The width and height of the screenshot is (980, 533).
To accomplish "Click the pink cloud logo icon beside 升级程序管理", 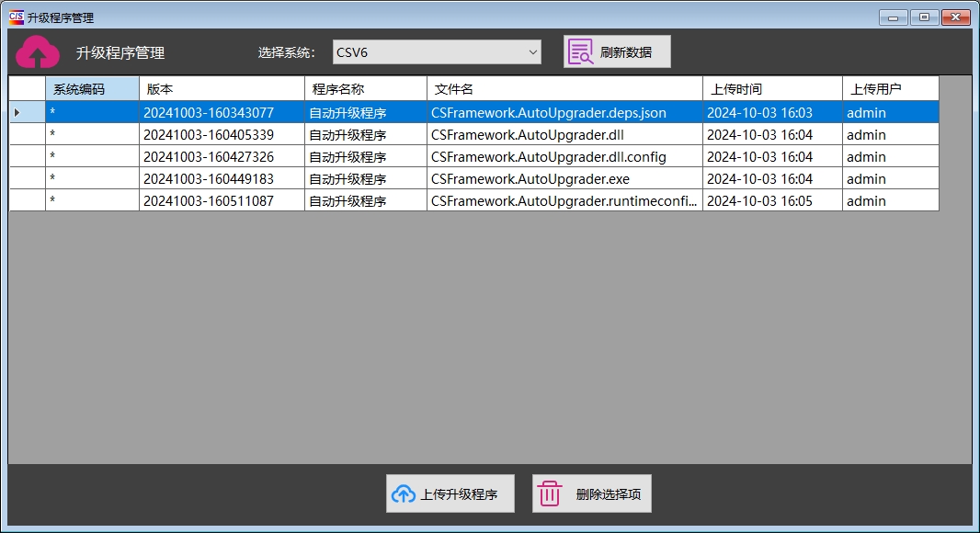I will (x=37, y=51).
